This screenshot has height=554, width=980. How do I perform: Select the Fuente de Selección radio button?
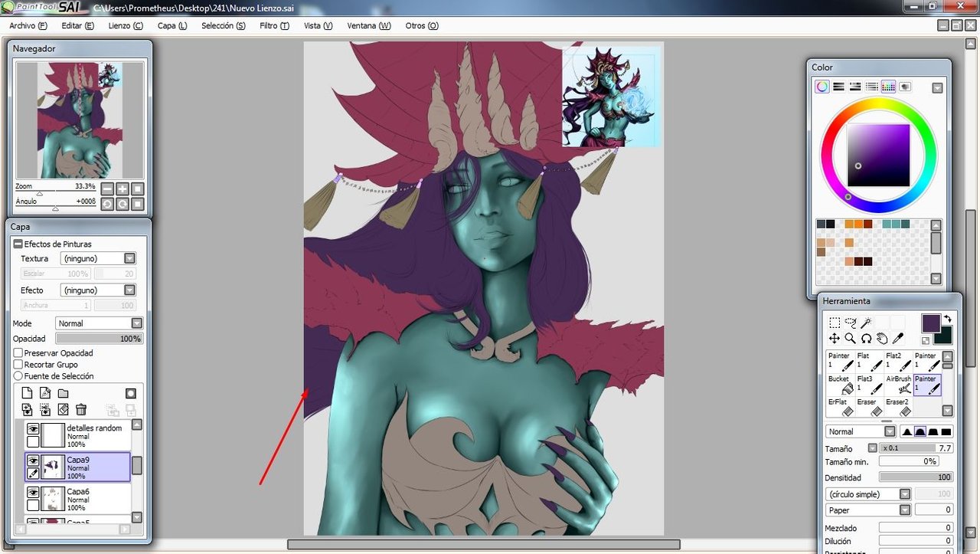click(x=18, y=376)
